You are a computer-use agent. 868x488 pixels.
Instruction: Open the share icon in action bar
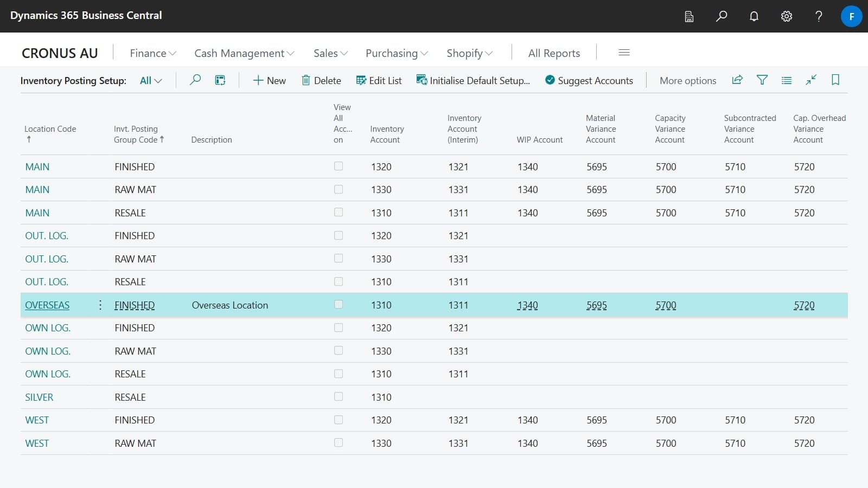(737, 80)
